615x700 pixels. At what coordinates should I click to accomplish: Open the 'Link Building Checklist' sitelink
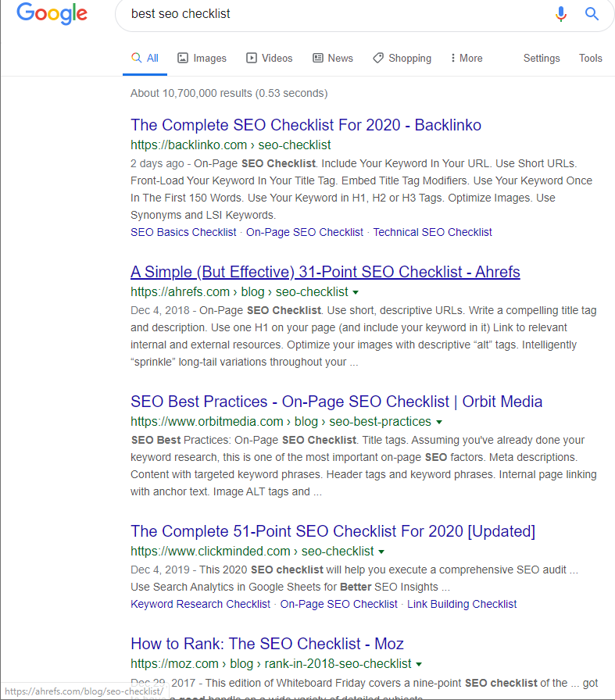coord(462,605)
